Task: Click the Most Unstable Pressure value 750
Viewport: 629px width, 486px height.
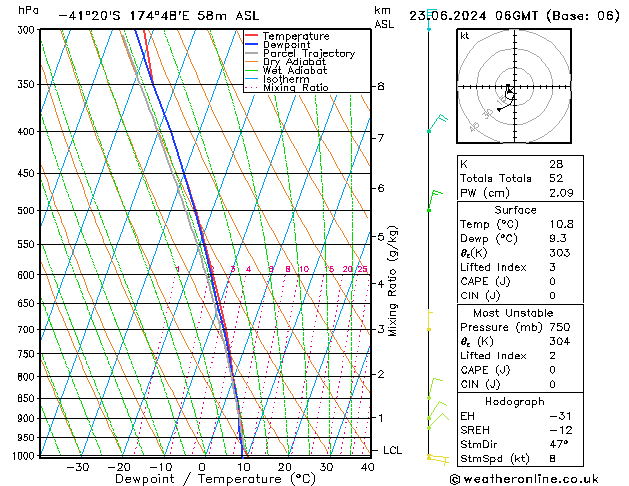Action: click(560, 327)
